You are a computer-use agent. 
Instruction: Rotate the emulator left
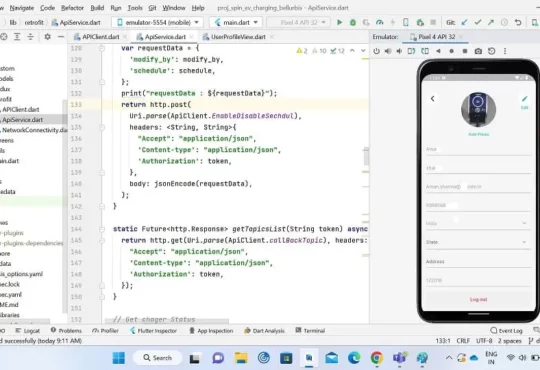point(411,51)
